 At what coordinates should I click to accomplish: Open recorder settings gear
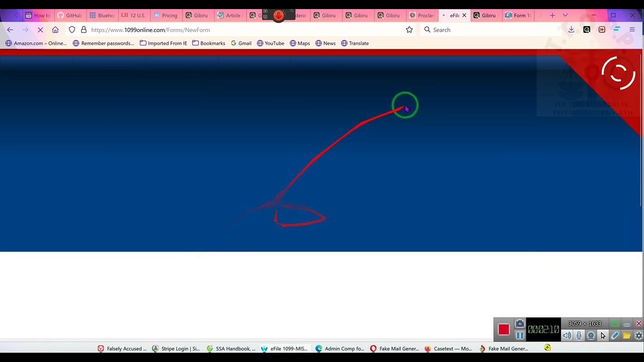638,336
